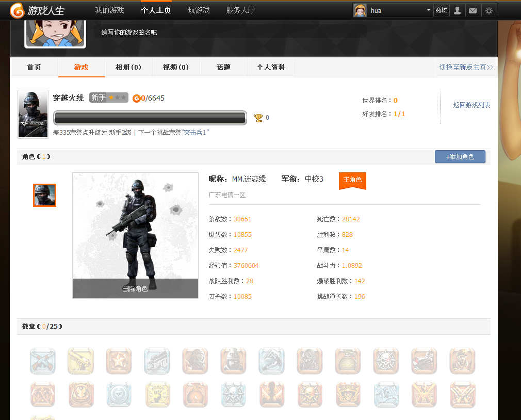Open 服务大厅 in the top navigation
Image resolution: width=521 pixels, height=420 pixels.
[x=240, y=10]
